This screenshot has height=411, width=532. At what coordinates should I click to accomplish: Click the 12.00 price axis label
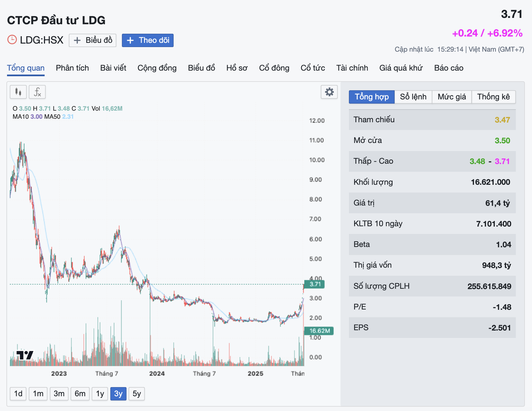click(x=317, y=120)
